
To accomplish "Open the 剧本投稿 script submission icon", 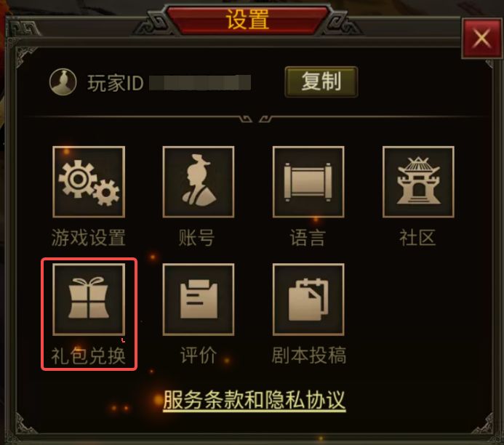I will [x=308, y=300].
